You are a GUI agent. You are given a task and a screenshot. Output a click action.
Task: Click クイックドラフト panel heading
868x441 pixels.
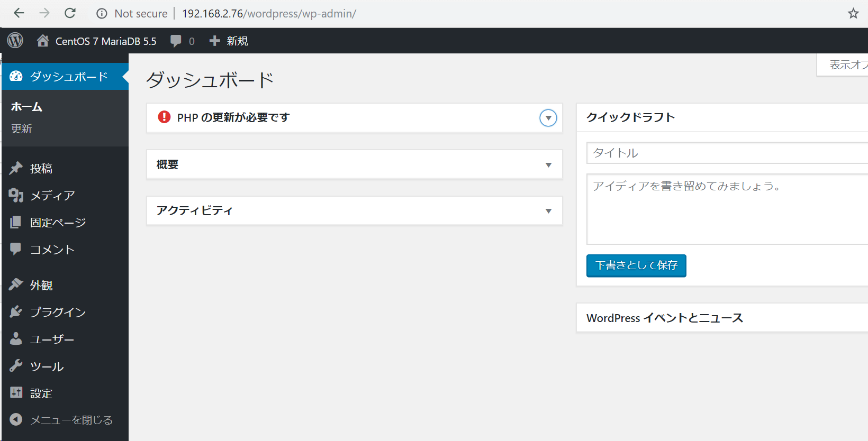[630, 117]
